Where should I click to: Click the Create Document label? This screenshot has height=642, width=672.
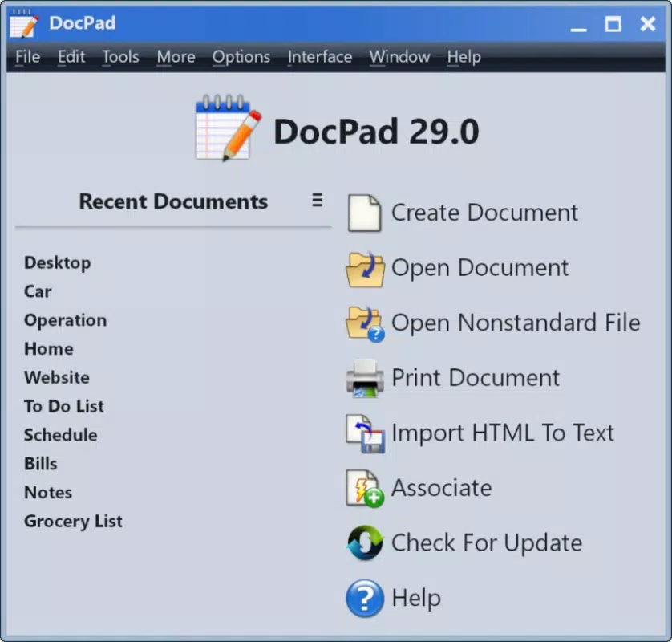tap(484, 213)
